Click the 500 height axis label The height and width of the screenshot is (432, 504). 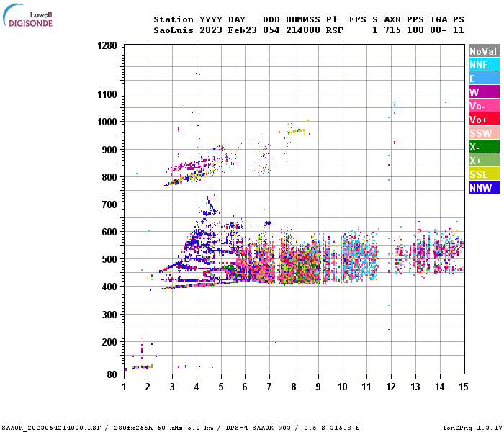pyautogui.click(x=109, y=259)
